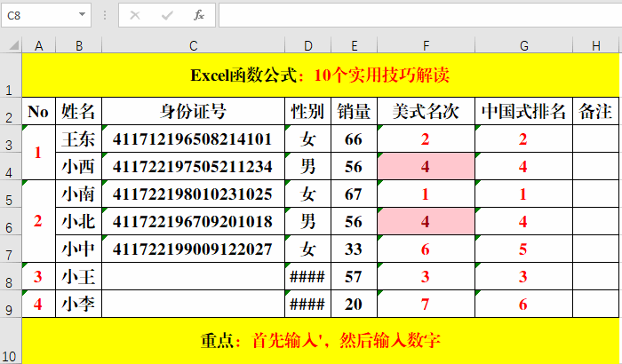Click the '备注' header cell

point(596,111)
